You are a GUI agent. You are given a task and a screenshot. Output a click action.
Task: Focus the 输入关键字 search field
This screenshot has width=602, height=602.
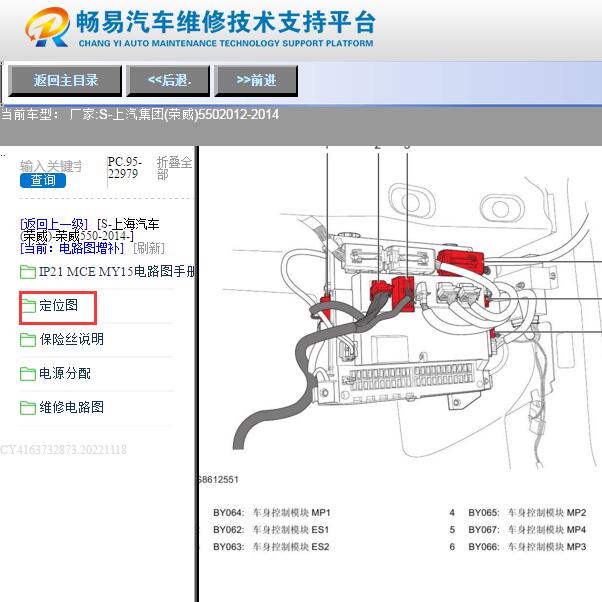pos(51,166)
